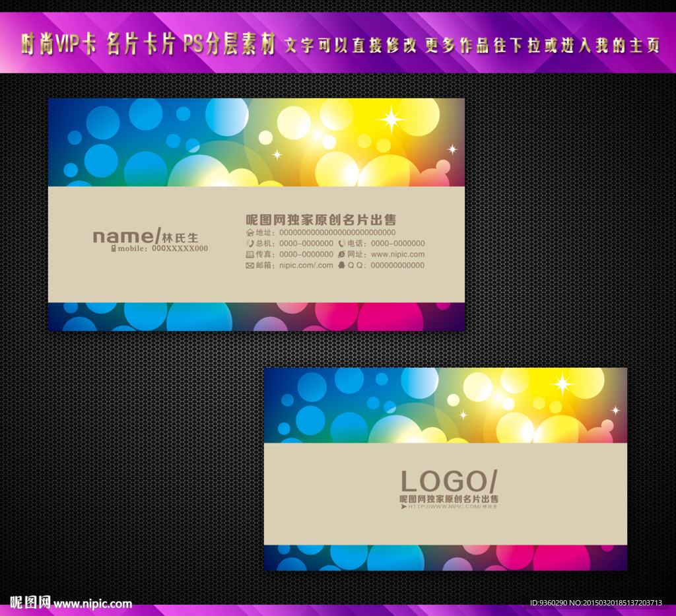This screenshot has height=616, width=676.
Task: Select the "mobile: 000XXXXX000" line
Action: [x=163, y=248]
